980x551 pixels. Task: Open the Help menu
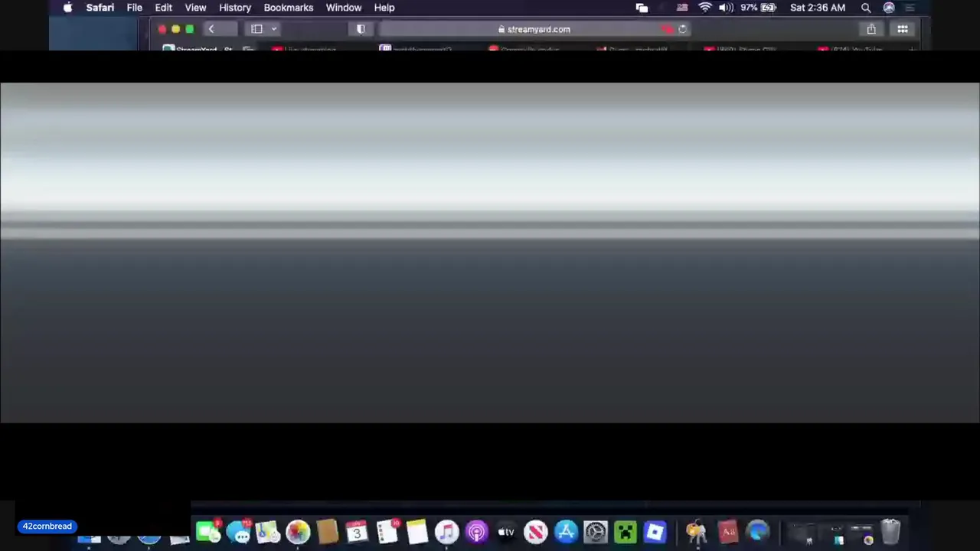(384, 8)
